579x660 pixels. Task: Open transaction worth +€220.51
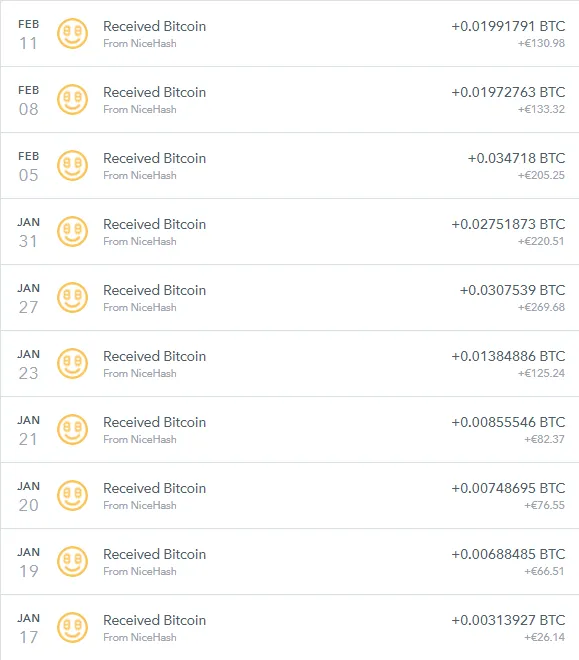541,241
